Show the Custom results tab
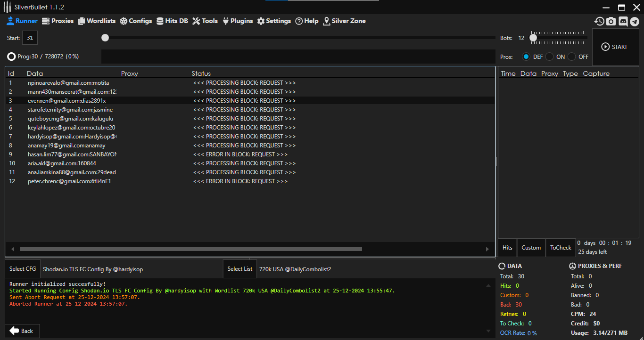 [531, 248]
